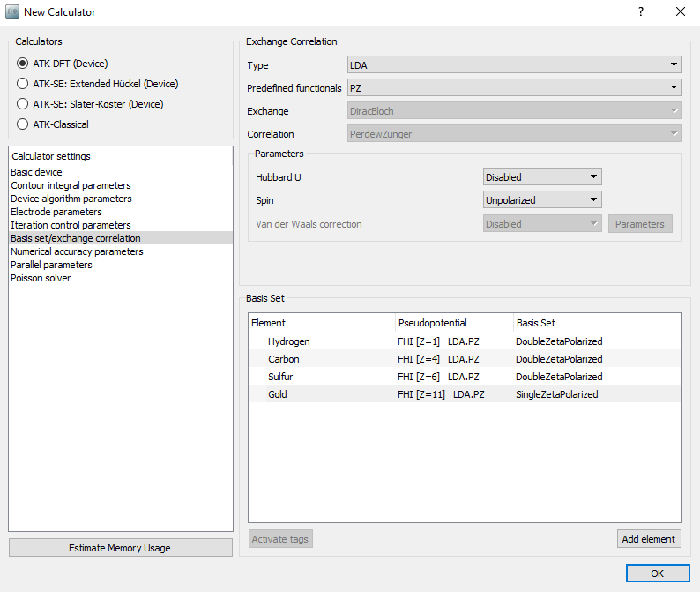700x592 pixels.
Task: Open Numerical accuracy parameters
Action: [x=121, y=251]
